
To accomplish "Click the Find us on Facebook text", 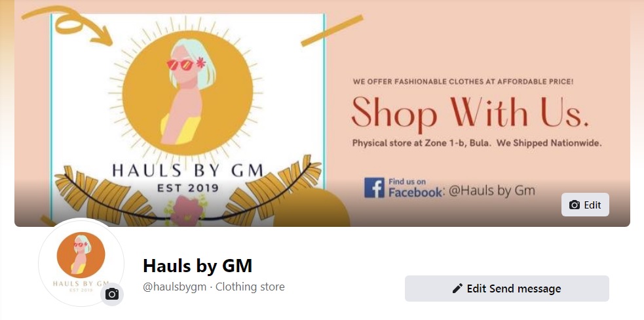I will 415,188.
